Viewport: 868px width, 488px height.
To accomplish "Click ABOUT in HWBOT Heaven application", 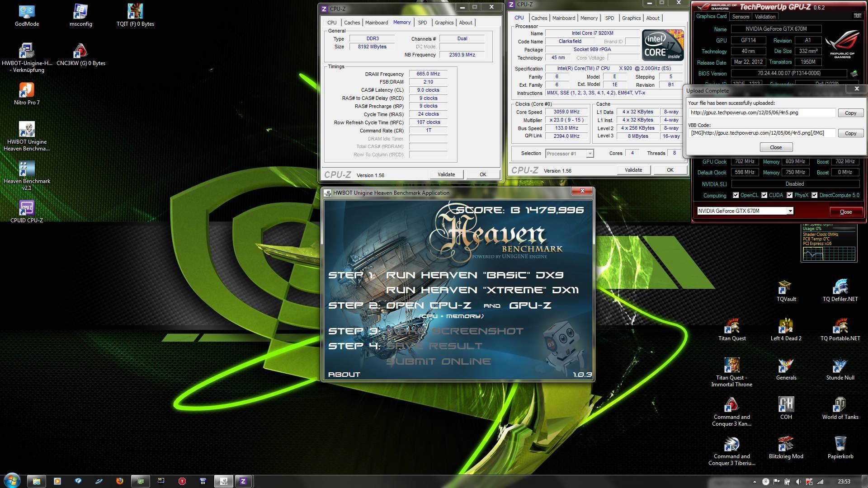I will (344, 375).
